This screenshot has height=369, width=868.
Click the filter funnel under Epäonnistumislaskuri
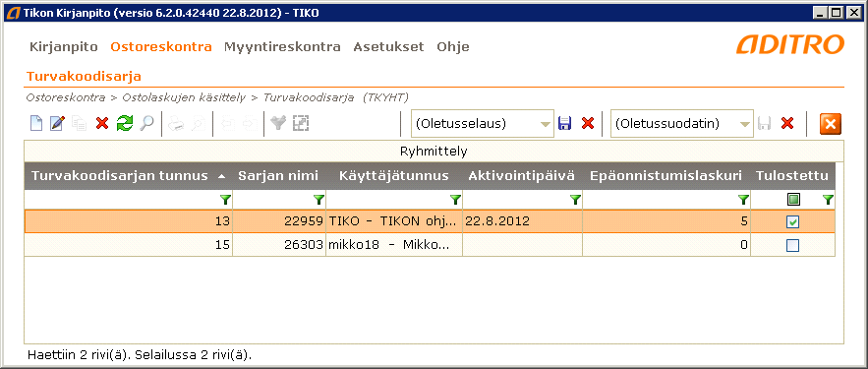coord(743,200)
